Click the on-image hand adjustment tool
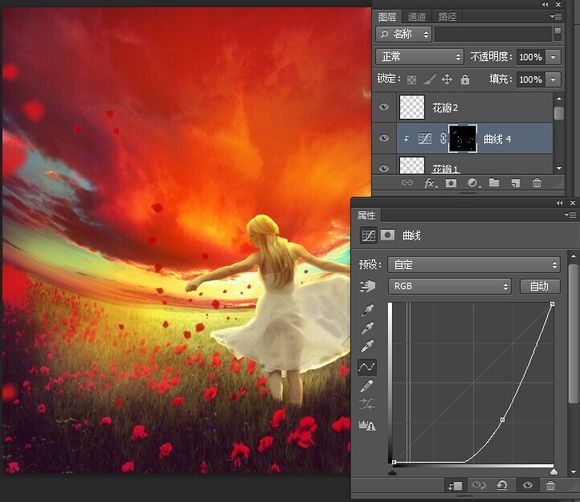The height and width of the screenshot is (502, 580). click(367, 286)
